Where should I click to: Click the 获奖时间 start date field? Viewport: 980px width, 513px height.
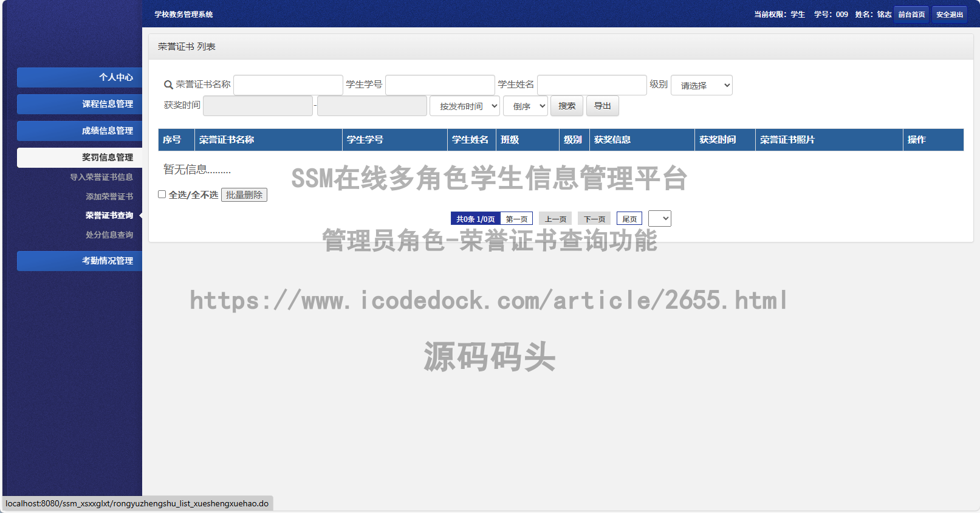point(258,106)
